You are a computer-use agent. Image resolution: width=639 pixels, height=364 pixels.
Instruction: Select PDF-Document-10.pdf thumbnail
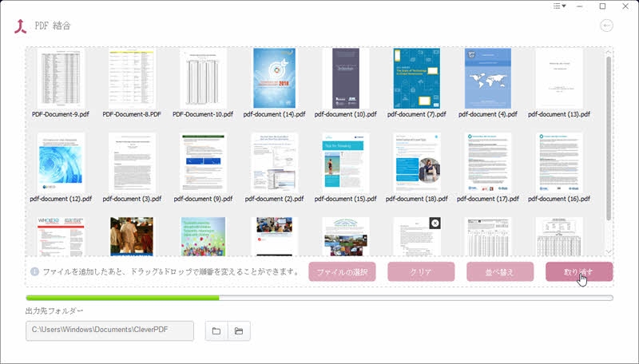(x=203, y=78)
